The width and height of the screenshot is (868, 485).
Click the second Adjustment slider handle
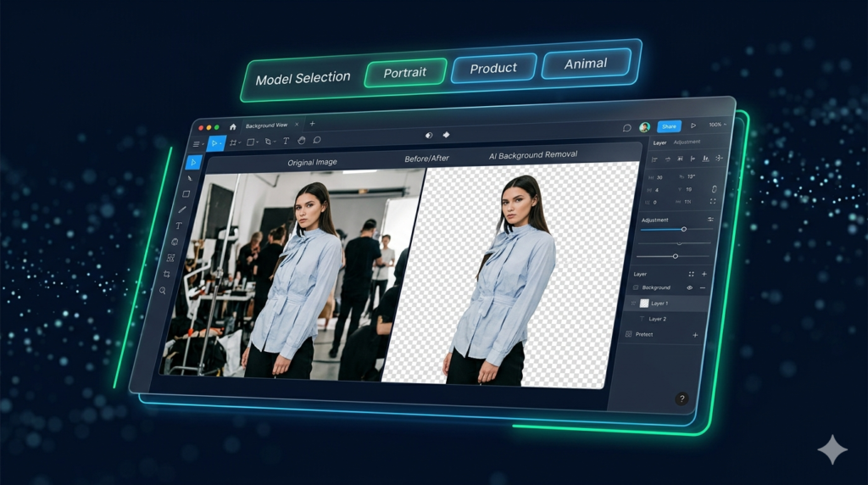(680, 243)
